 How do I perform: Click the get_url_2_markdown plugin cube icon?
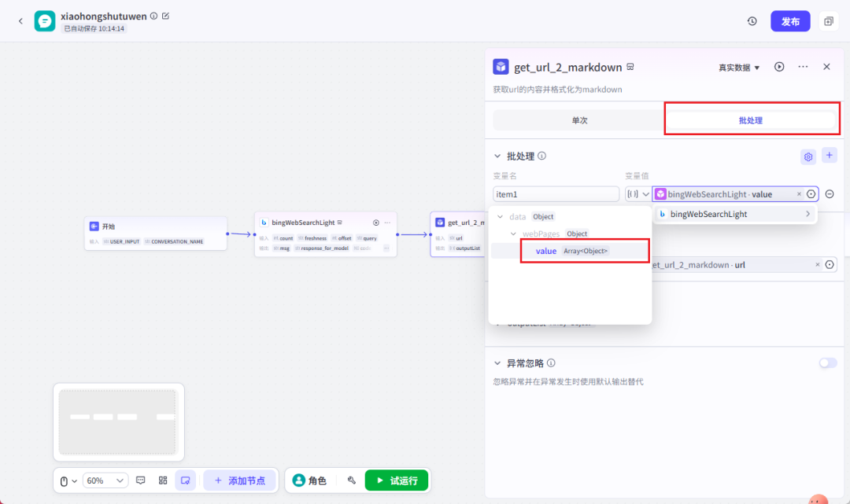coord(501,67)
